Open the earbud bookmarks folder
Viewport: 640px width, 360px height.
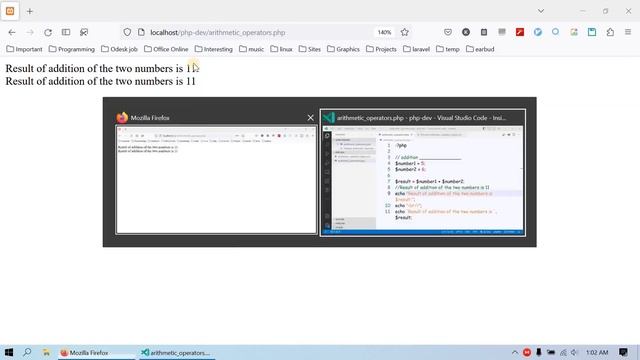480,49
